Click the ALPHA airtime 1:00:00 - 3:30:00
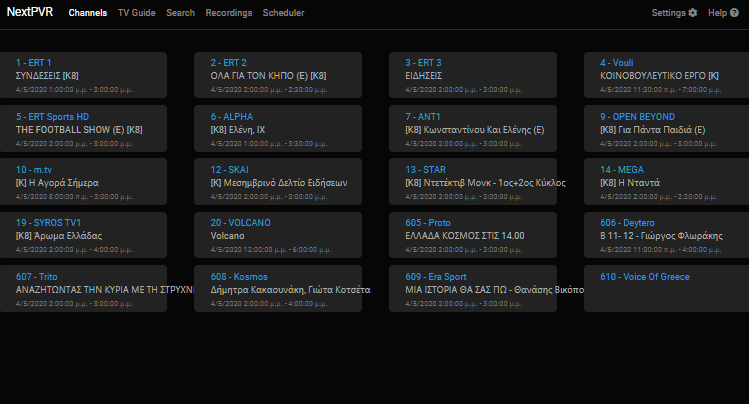Viewport: 749px width, 404px height. pyautogui.click(x=269, y=143)
